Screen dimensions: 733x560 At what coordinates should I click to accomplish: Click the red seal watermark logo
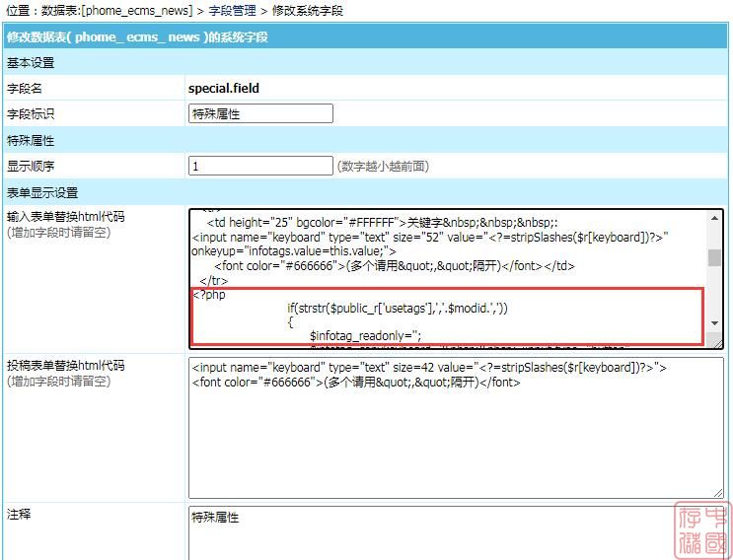point(702,528)
